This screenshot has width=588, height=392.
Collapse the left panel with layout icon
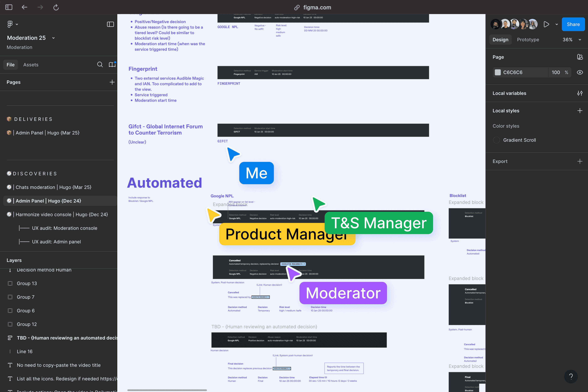click(x=110, y=24)
